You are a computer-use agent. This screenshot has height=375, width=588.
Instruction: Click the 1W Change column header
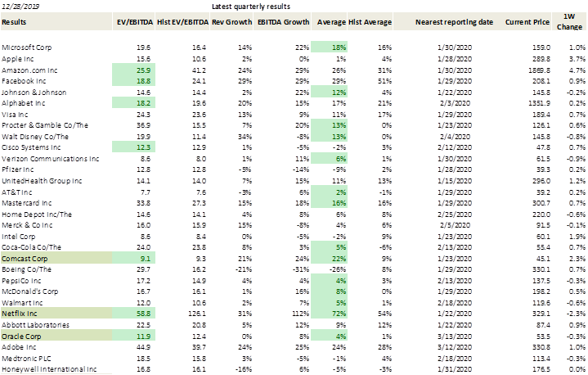[x=569, y=22]
